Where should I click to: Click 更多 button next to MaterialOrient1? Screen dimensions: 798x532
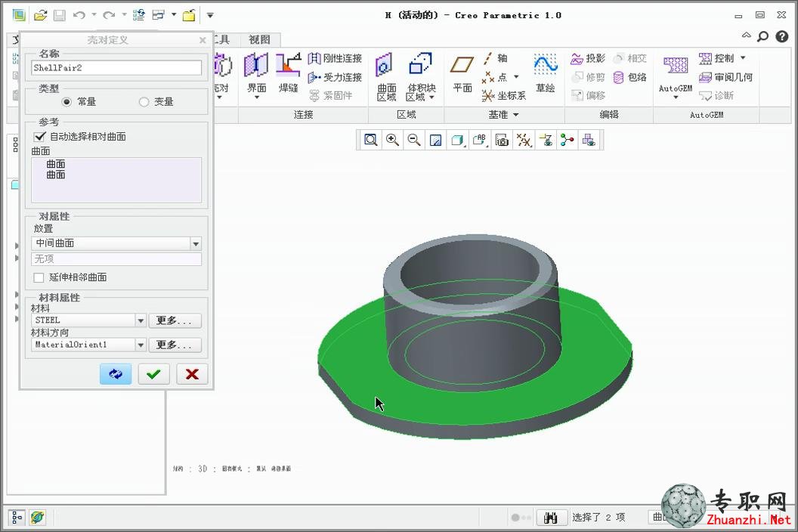click(x=175, y=345)
